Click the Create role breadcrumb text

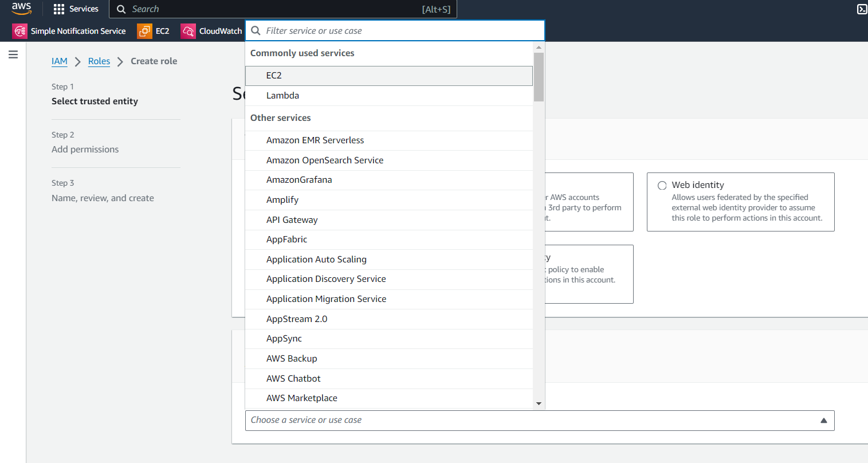coord(154,61)
